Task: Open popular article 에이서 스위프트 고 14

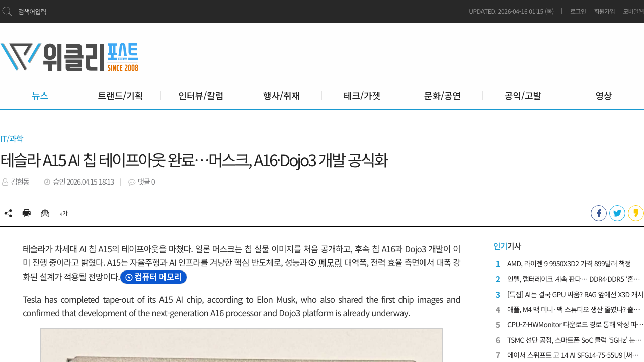Action: pyautogui.click(x=574, y=355)
